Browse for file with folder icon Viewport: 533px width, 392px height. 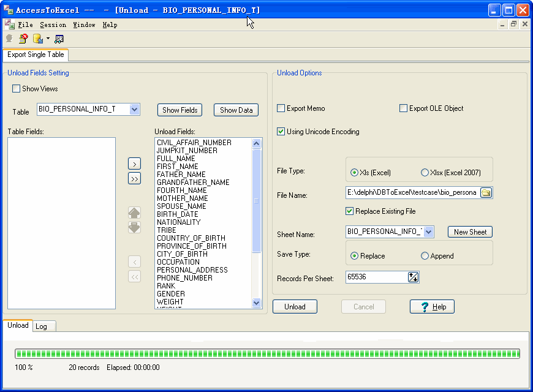coord(486,193)
